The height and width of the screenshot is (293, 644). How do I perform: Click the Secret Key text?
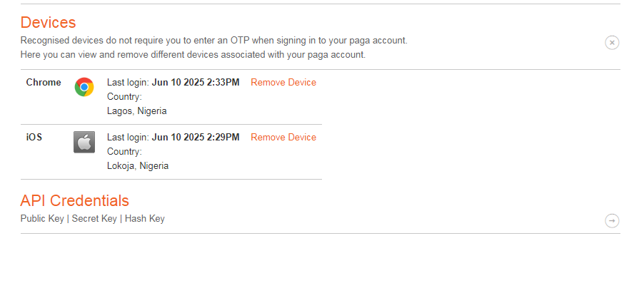pyautogui.click(x=94, y=219)
